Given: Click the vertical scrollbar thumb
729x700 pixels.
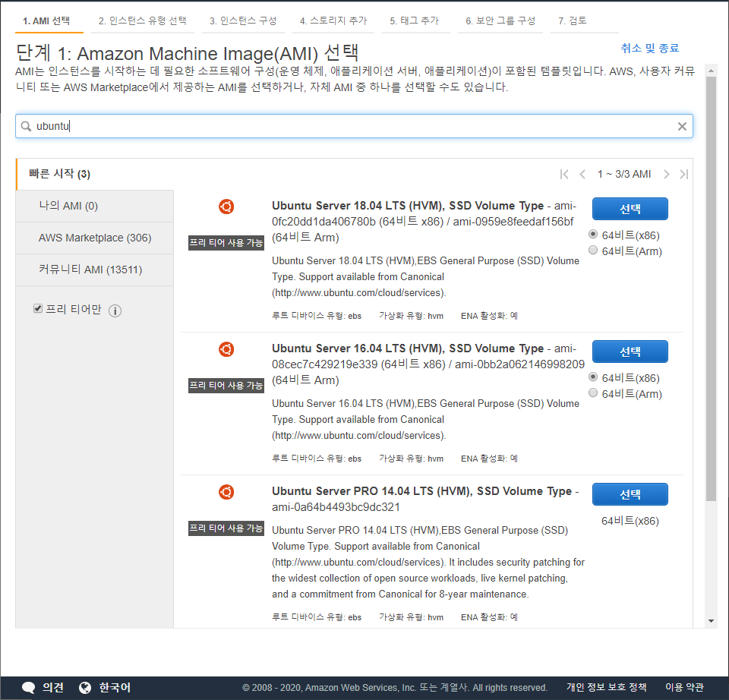Looking at the screenshot, I should [x=711, y=289].
